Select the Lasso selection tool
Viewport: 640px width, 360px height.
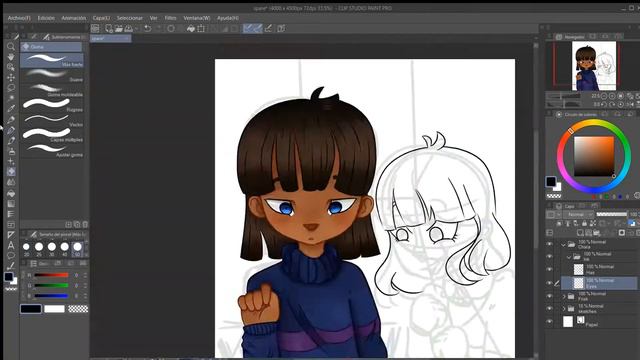(11, 88)
